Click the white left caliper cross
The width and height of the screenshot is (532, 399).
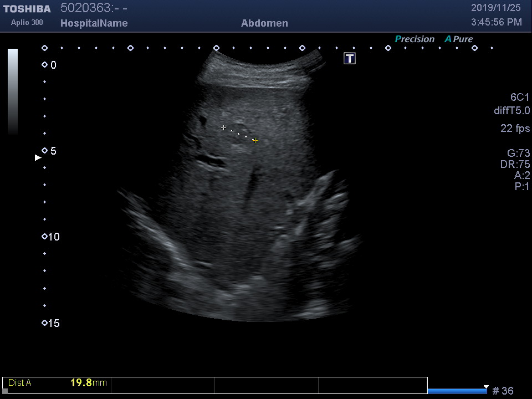pyautogui.click(x=223, y=128)
